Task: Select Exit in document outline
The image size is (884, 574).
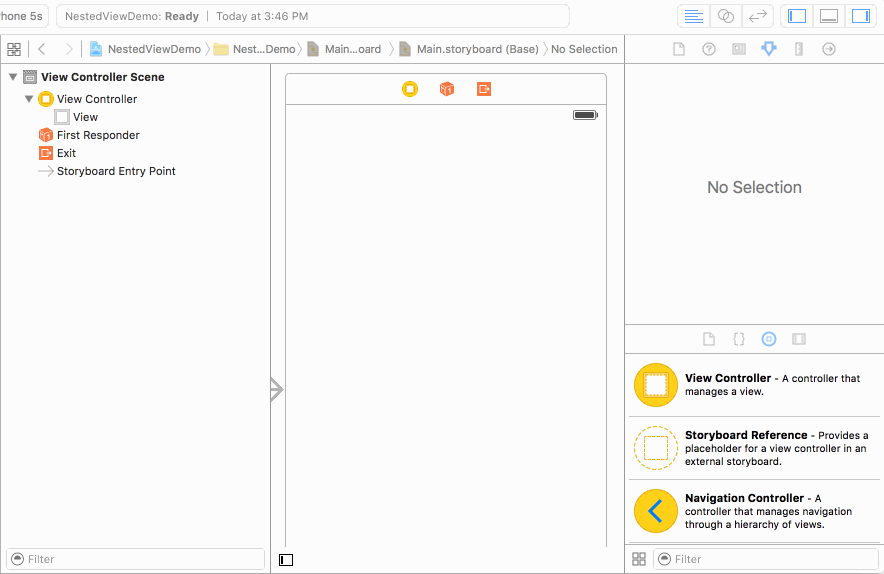Action: [58, 153]
